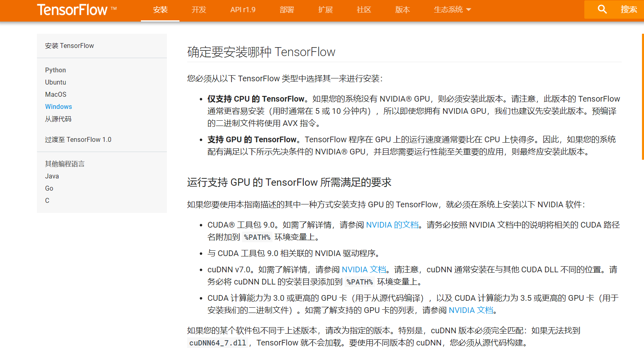
Task: Click the 其他编程语言 sidebar section header
Action: tap(65, 164)
